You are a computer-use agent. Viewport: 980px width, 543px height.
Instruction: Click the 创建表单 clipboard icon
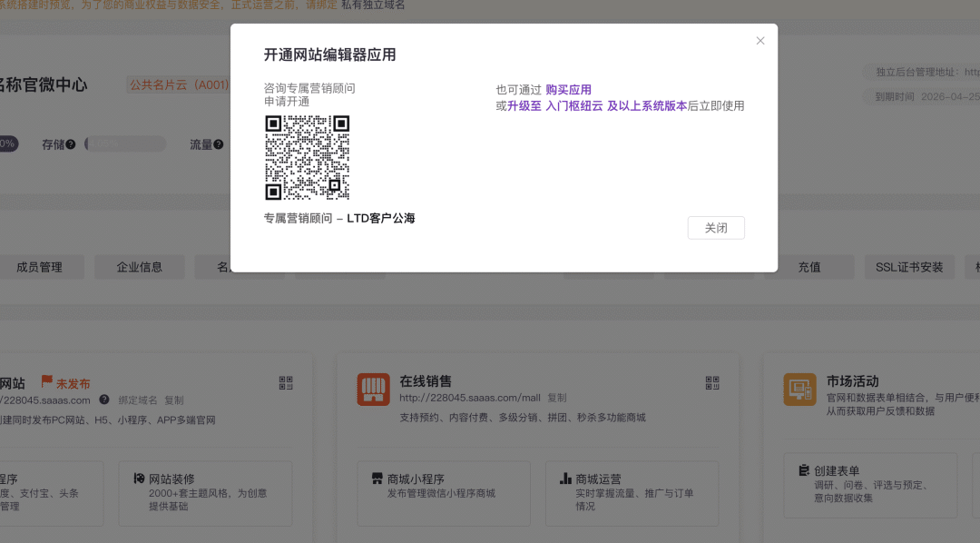pos(804,470)
